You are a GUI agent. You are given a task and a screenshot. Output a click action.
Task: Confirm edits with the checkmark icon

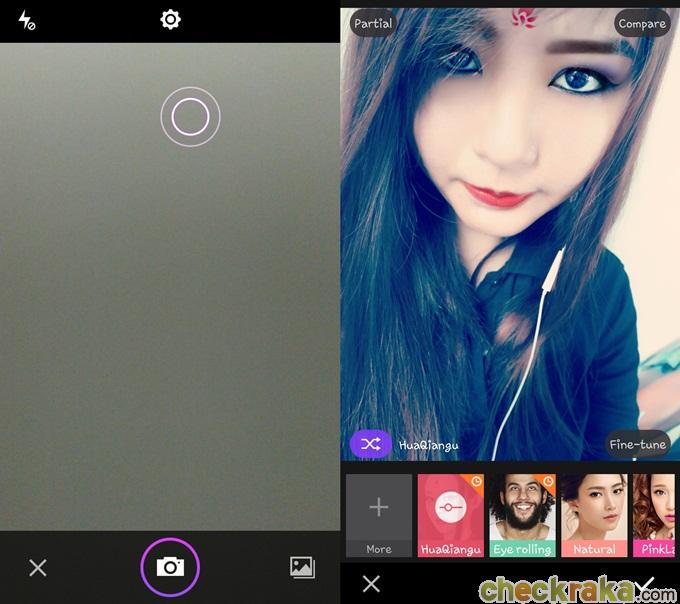[x=648, y=584]
